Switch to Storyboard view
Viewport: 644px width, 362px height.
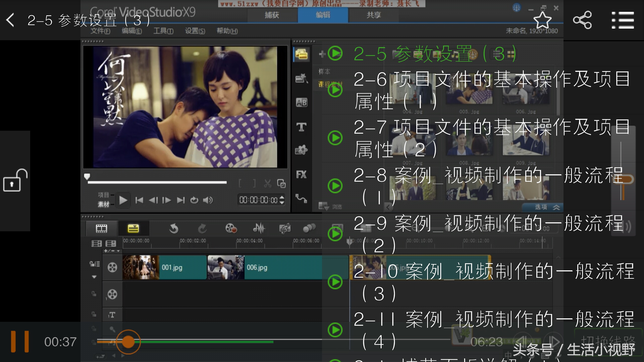[102, 229]
